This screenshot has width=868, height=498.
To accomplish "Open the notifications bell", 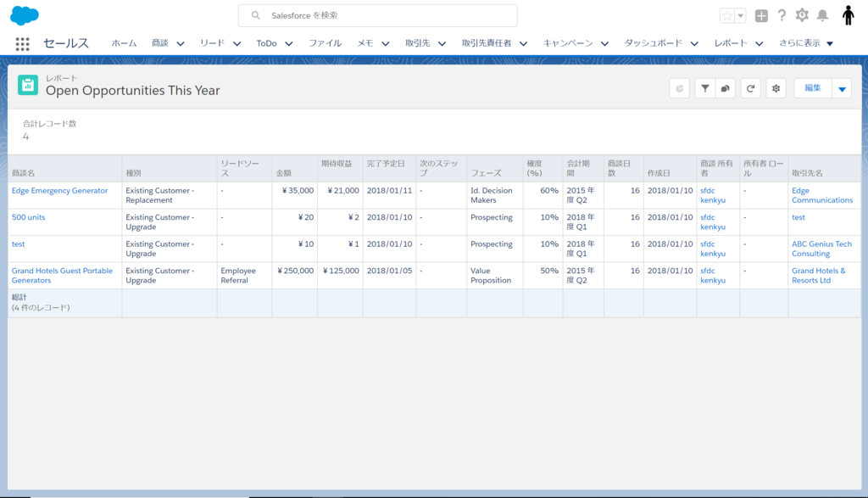I will [x=822, y=15].
